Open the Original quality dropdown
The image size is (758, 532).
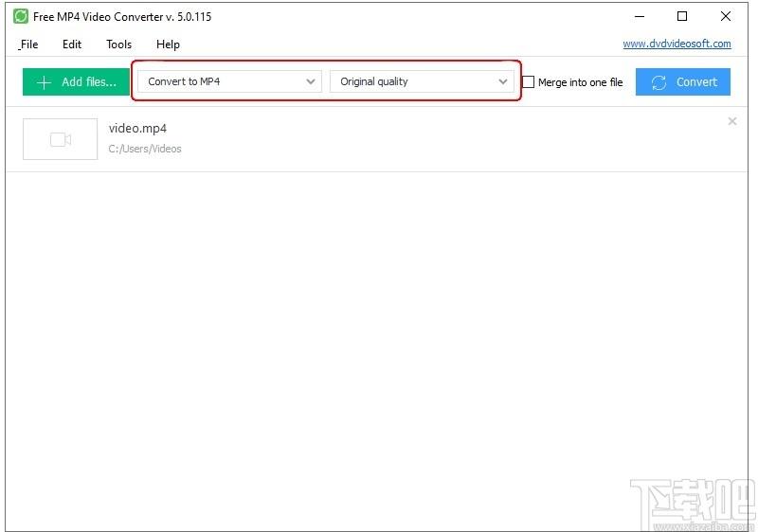tap(422, 81)
